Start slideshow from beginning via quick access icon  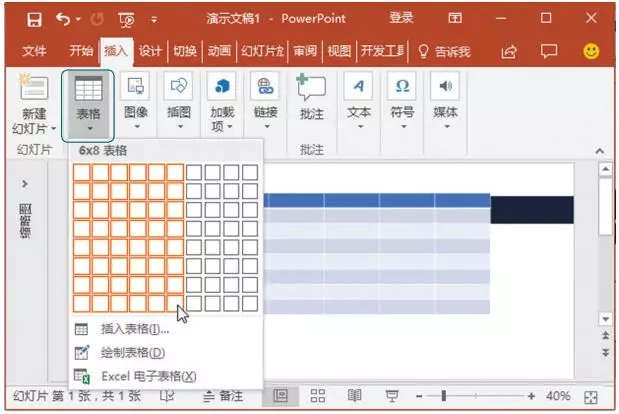point(126,19)
